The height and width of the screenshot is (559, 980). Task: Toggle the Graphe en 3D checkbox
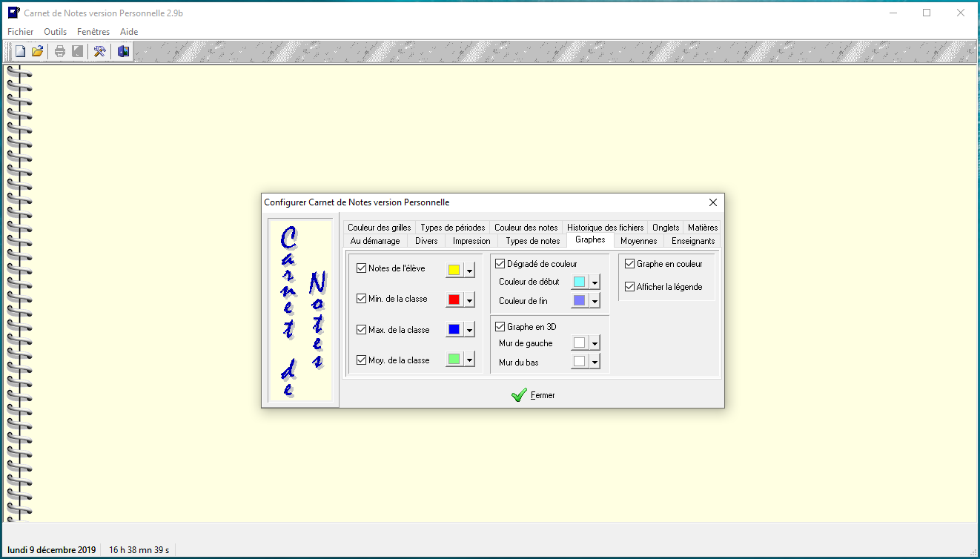click(x=500, y=327)
